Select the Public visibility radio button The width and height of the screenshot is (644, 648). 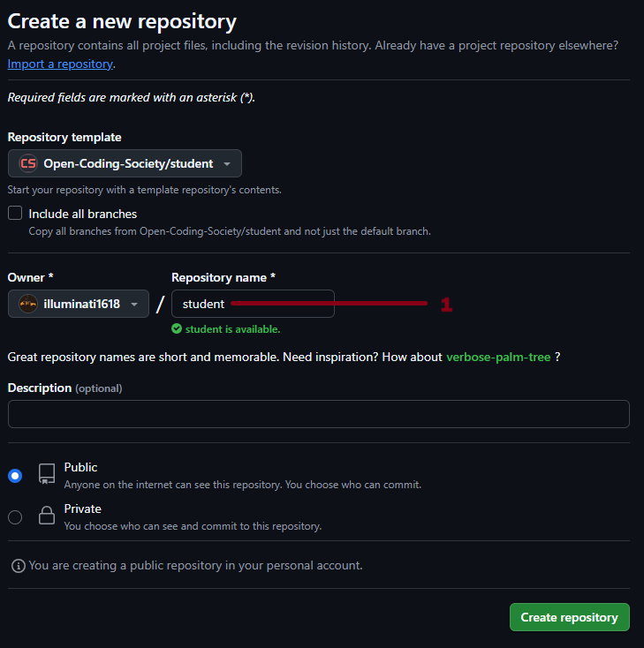(x=15, y=476)
